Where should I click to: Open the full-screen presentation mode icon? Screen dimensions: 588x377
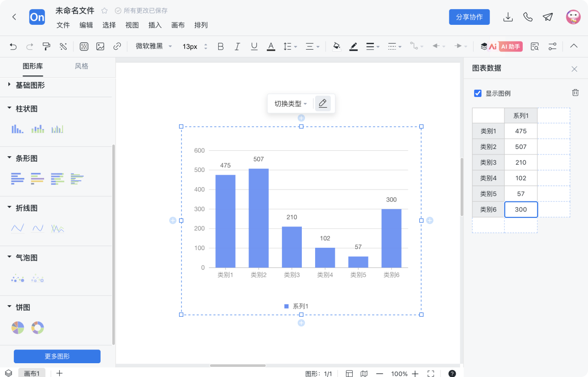pos(430,373)
